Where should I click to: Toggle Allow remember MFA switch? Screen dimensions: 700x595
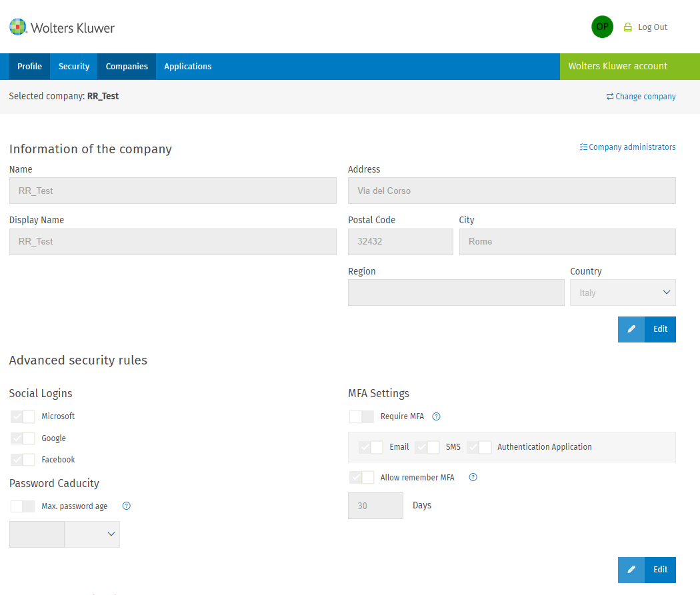click(x=361, y=477)
